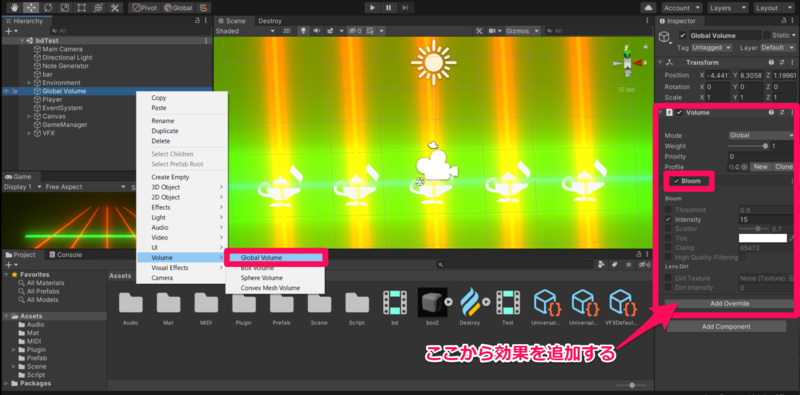Enable the Scatter override checkbox
The width and height of the screenshot is (800, 395).
668,229
